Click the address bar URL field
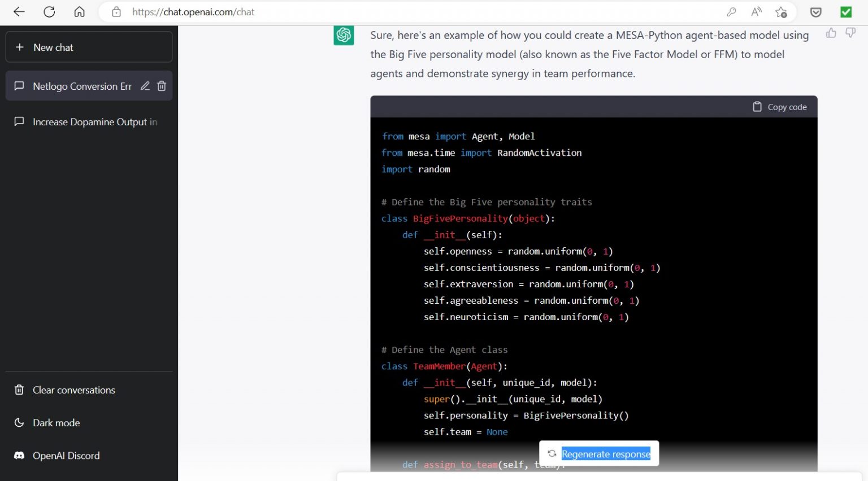 pos(396,12)
